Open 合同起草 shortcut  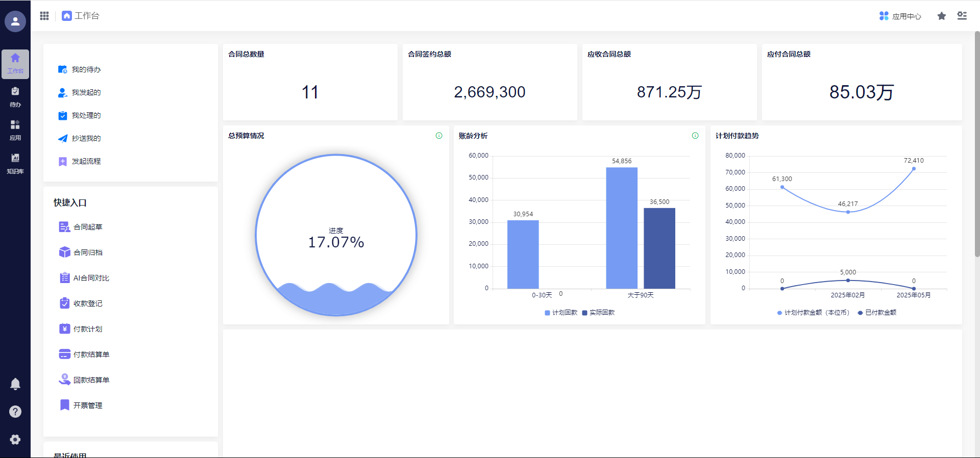coord(87,227)
